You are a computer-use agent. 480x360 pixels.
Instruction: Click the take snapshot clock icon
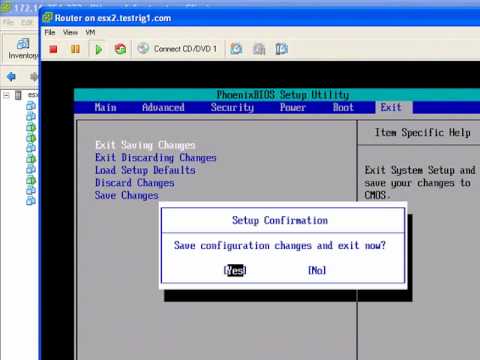[236, 49]
